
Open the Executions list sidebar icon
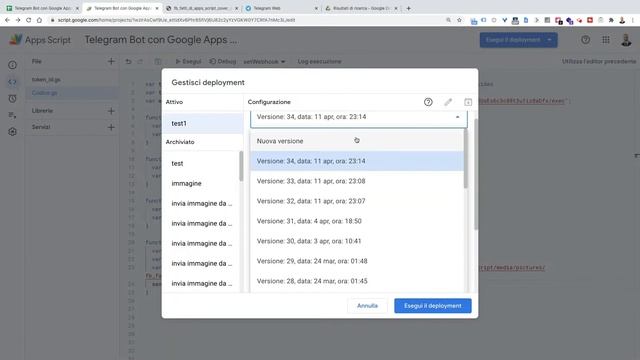coord(13,115)
